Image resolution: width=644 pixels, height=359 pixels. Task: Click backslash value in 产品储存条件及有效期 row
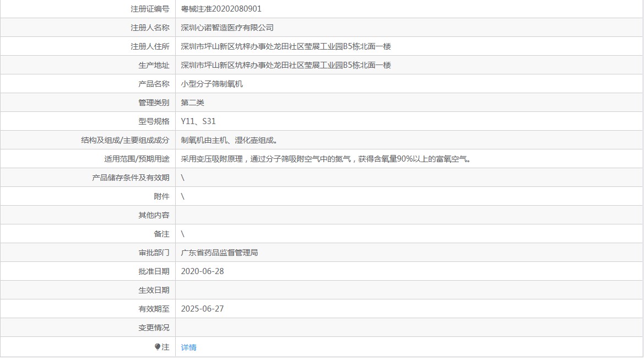[x=183, y=178]
